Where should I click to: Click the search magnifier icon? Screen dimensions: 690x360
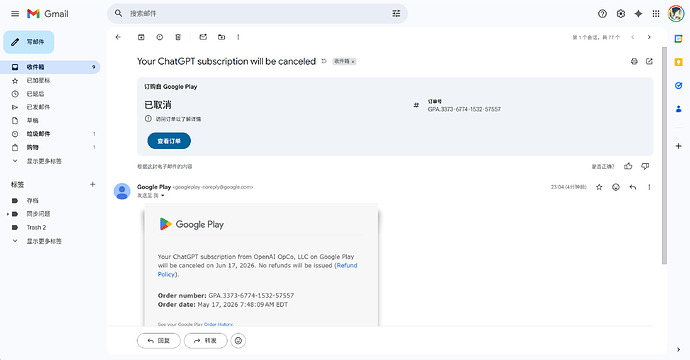tap(118, 14)
